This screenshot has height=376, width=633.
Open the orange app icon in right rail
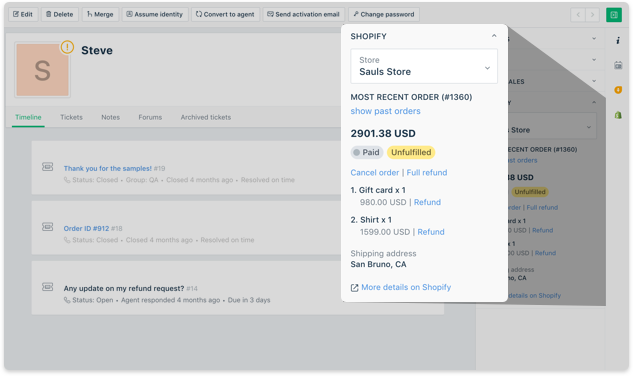click(618, 90)
